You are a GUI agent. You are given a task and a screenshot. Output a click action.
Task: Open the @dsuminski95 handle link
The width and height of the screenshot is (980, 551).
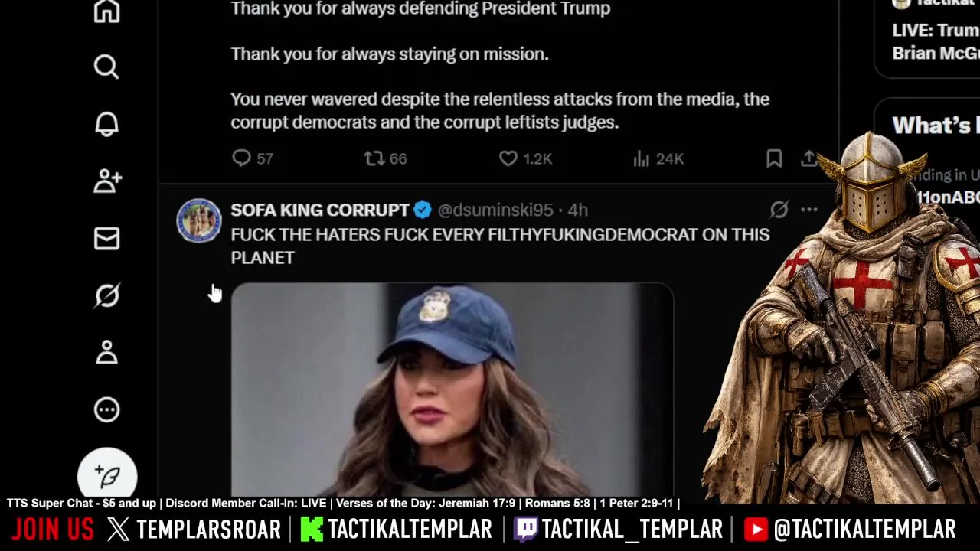495,210
